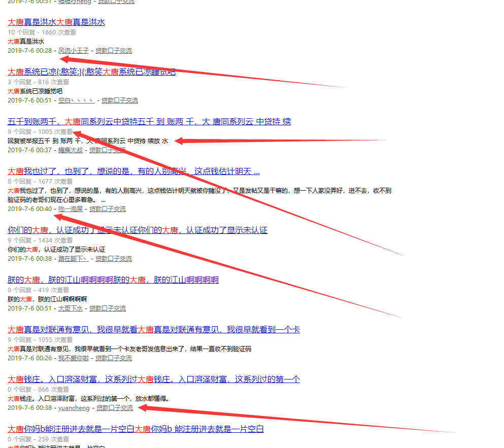Open 贷款口子交流 forum beside yuancheng
The height and width of the screenshot is (448, 504).
coord(114,408)
